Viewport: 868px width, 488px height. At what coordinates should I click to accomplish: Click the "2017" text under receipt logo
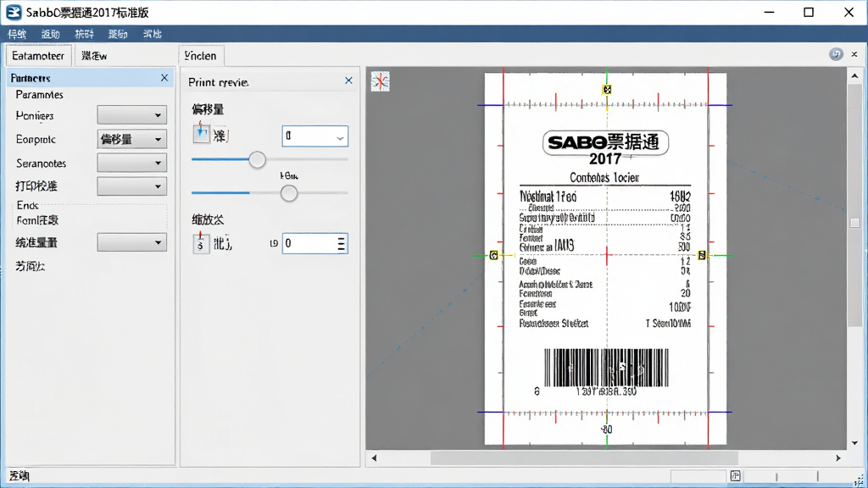tap(605, 159)
